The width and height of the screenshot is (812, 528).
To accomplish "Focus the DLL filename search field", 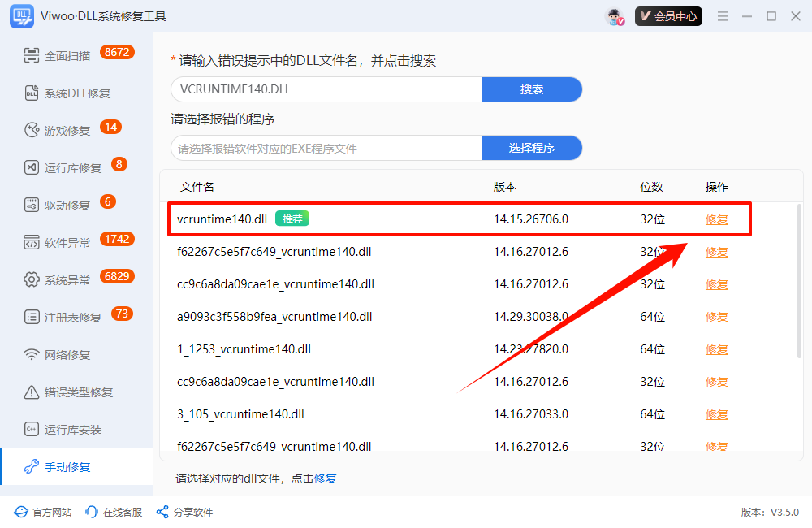I will tap(326, 89).
